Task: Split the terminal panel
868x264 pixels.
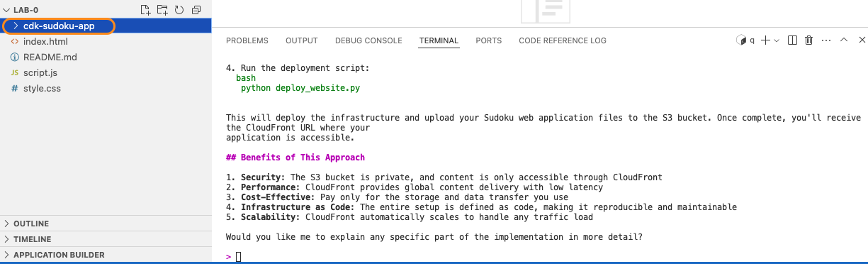Action: [793, 40]
